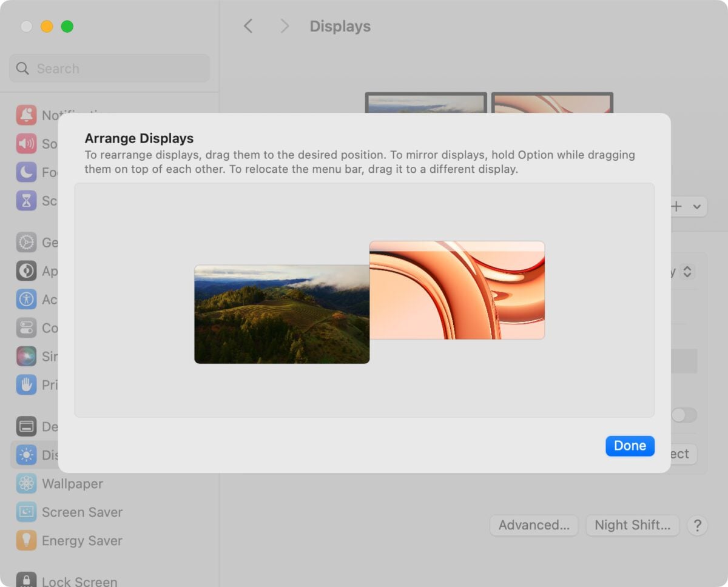Open Notifications settings in the sidebar

(x=27, y=115)
